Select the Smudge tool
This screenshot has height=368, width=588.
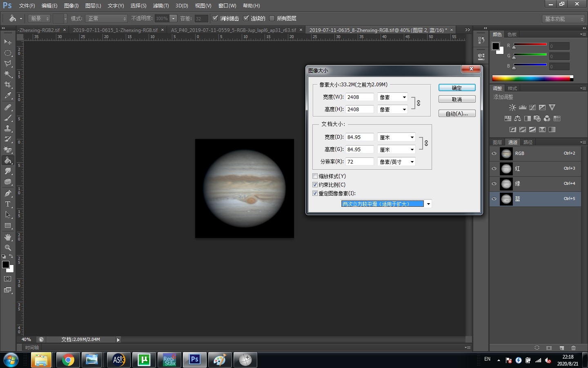click(8, 171)
